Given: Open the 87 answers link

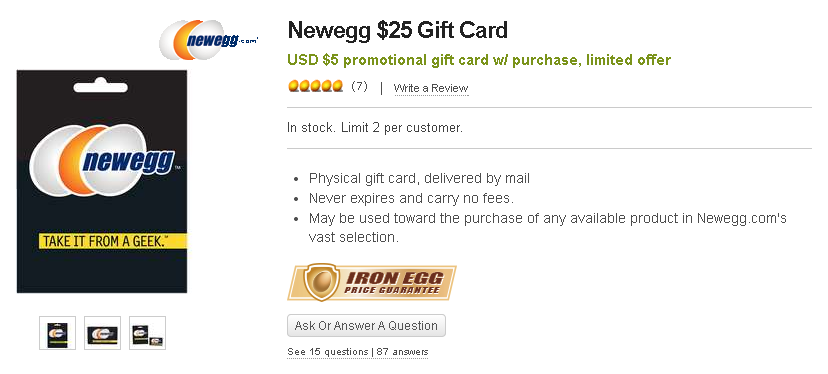Looking at the screenshot, I should click(x=402, y=352).
